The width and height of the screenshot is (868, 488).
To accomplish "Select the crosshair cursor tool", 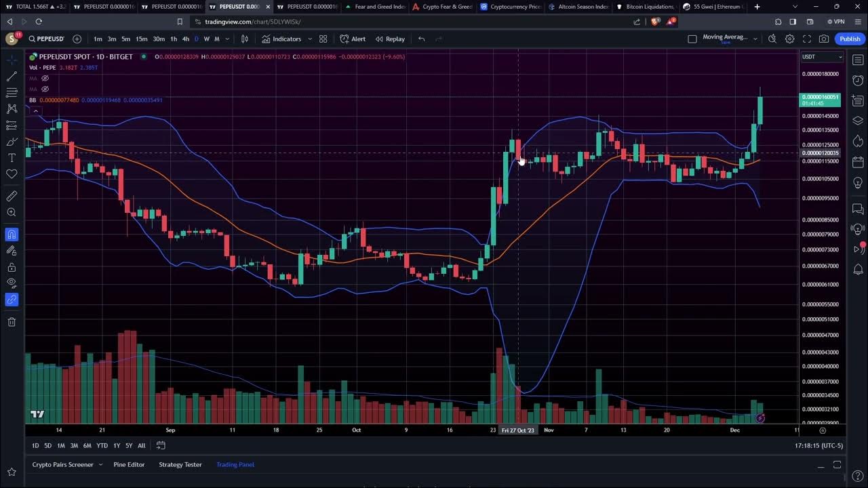I will 12,60.
